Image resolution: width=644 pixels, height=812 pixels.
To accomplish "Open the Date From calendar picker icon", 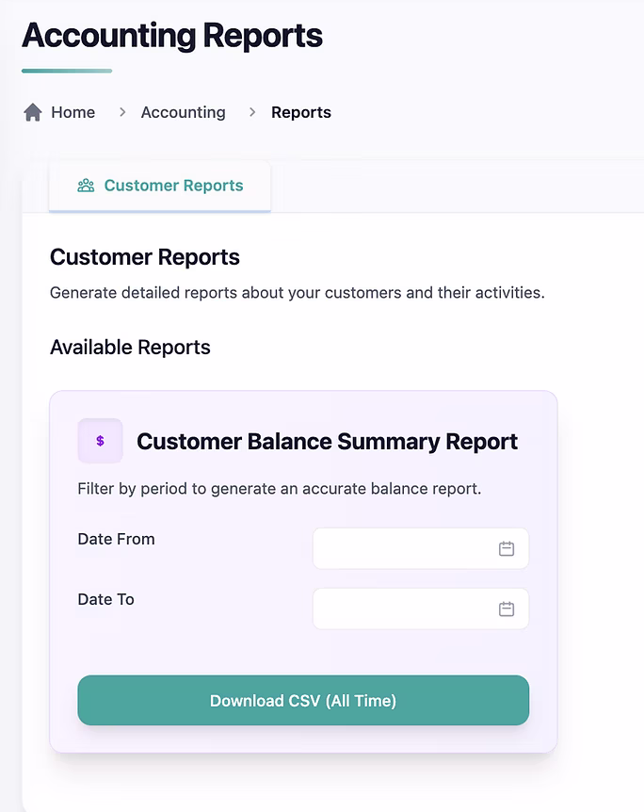I will (x=507, y=548).
